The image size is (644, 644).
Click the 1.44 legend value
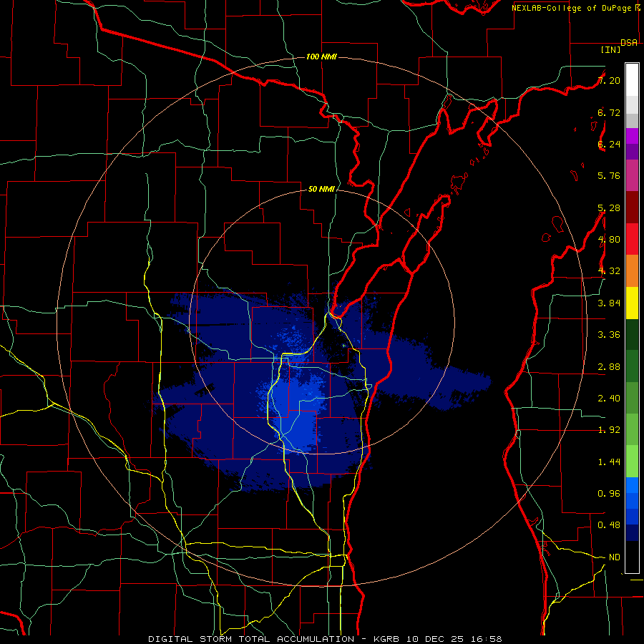(609, 462)
